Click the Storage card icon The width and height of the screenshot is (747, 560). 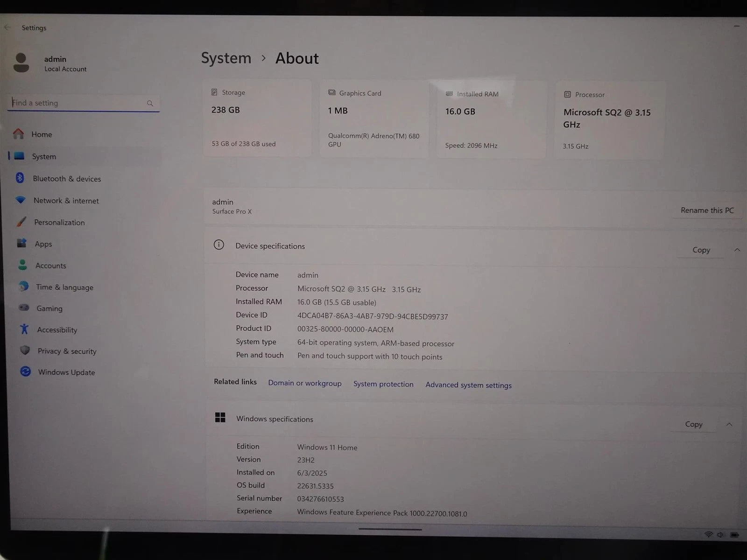coord(214,92)
